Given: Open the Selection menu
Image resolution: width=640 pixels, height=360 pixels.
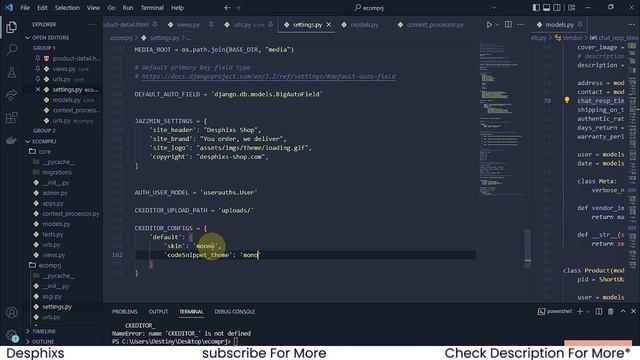Looking at the screenshot, I should point(67,8).
